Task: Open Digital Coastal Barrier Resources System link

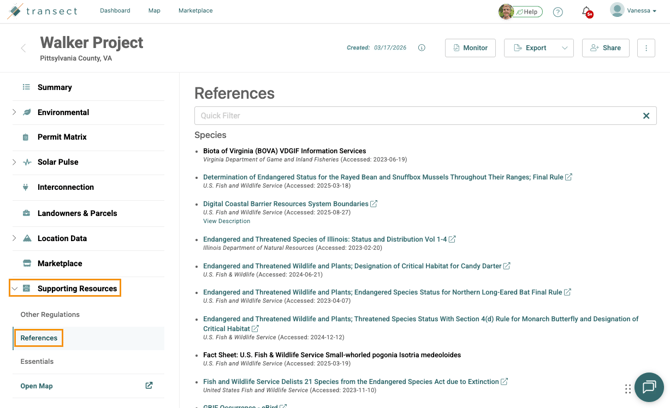Action: click(285, 204)
